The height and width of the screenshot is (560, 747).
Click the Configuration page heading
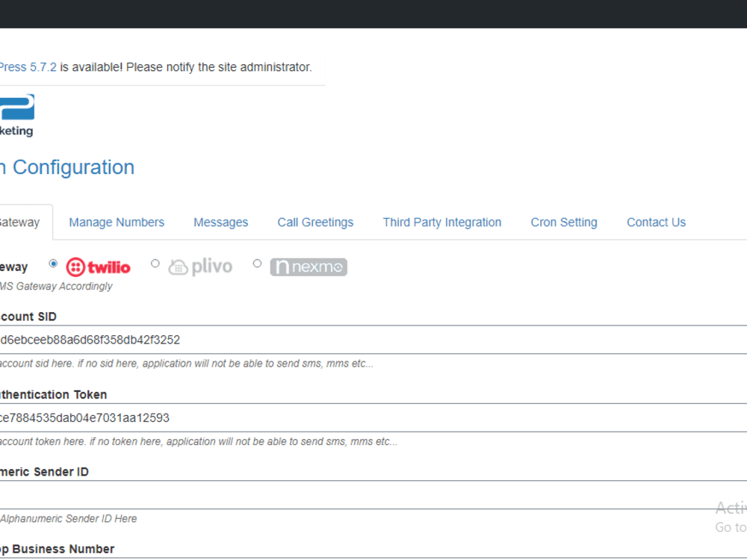coord(67,167)
